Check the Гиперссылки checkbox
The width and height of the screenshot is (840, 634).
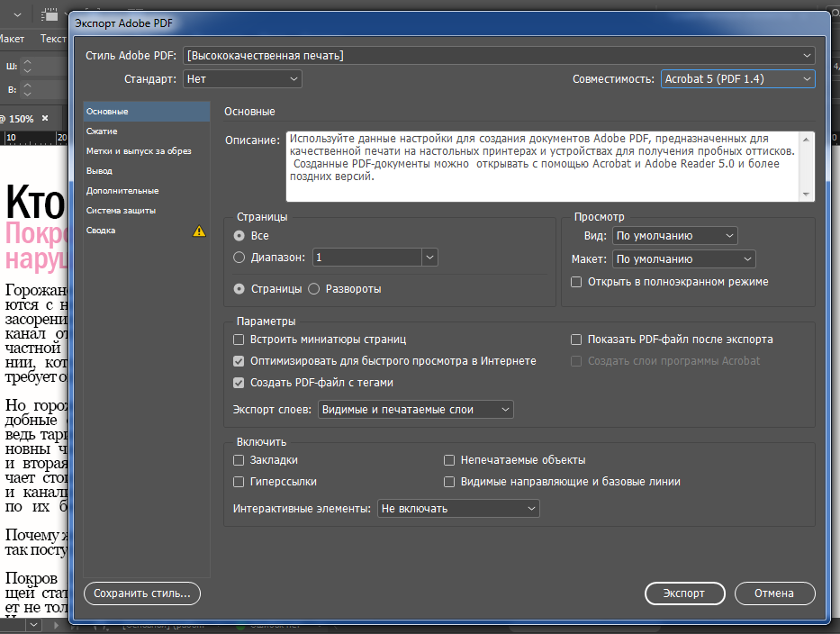pos(239,482)
